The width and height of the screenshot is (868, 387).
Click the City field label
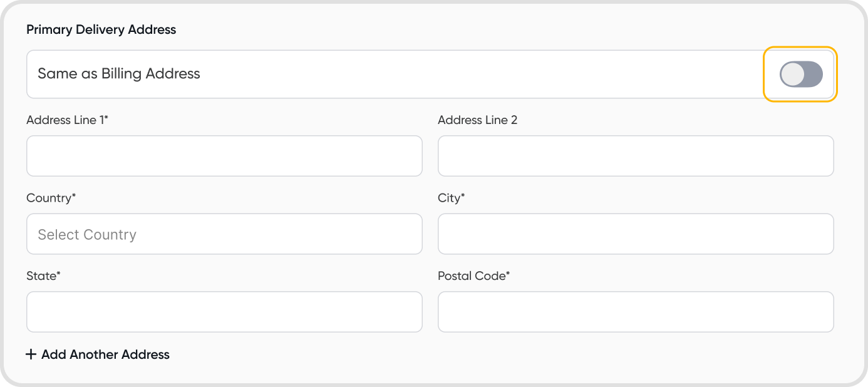451,198
